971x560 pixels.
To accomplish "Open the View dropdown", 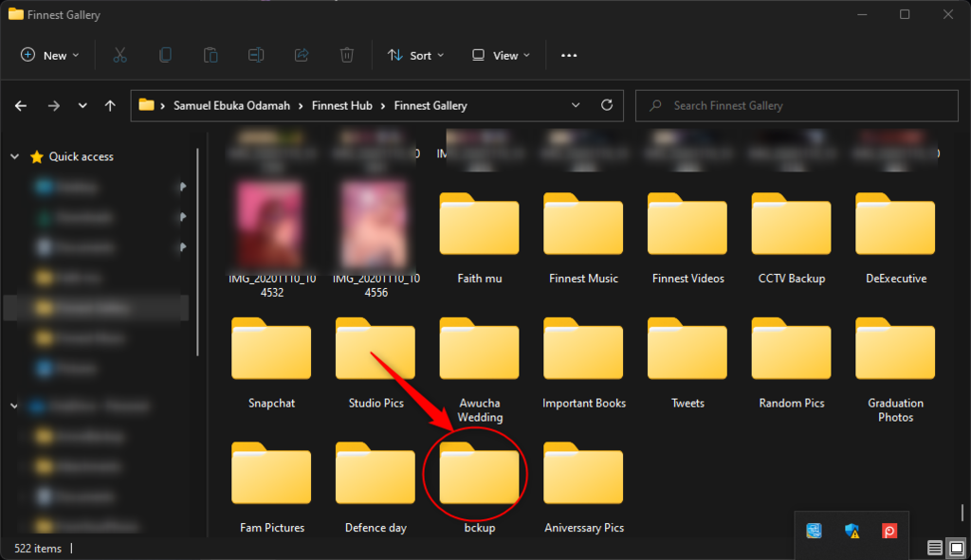I will click(x=500, y=55).
